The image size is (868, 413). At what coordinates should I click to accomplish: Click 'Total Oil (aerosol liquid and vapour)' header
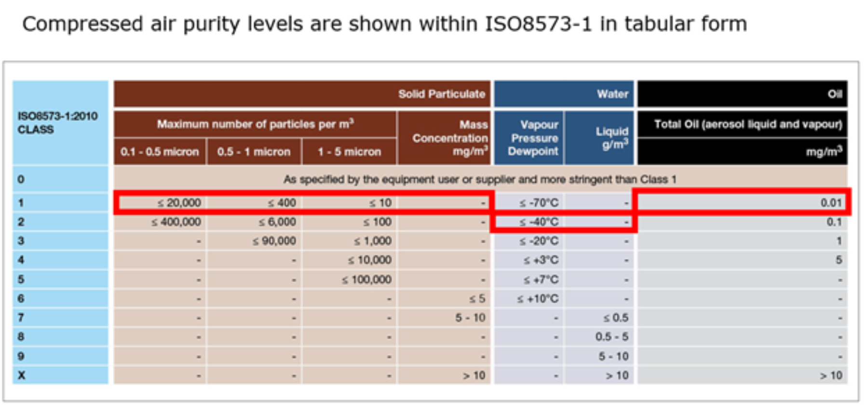tap(742, 124)
